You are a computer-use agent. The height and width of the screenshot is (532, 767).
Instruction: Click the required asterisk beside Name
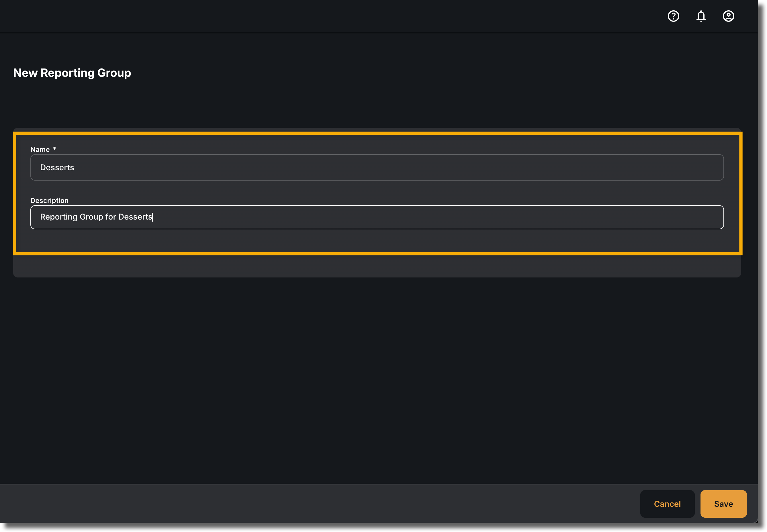[x=54, y=149]
